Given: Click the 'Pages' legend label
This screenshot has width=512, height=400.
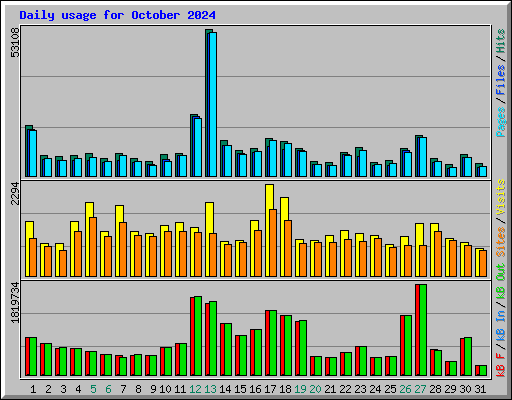Looking at the screenshot, I should 500,122.
